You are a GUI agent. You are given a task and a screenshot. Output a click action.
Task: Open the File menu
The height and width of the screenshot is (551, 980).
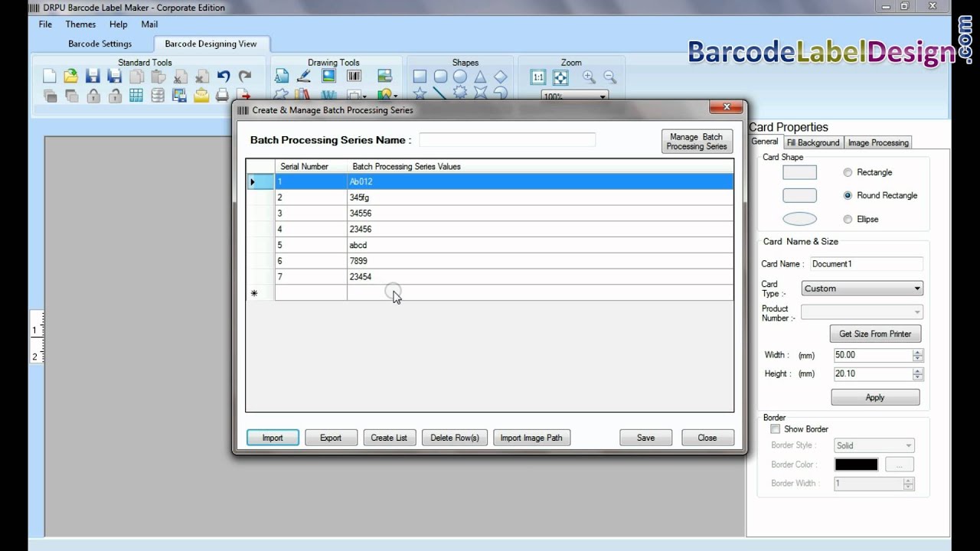[45, 24]
